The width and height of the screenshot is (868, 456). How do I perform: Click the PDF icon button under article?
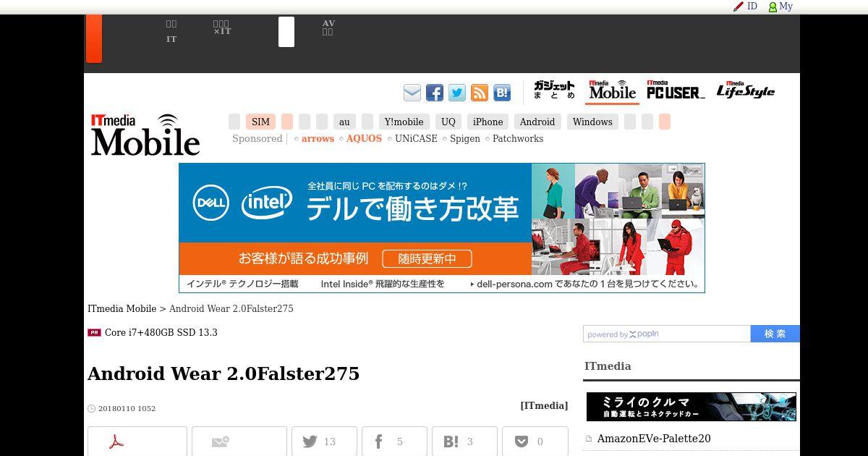tap(137, 442)
